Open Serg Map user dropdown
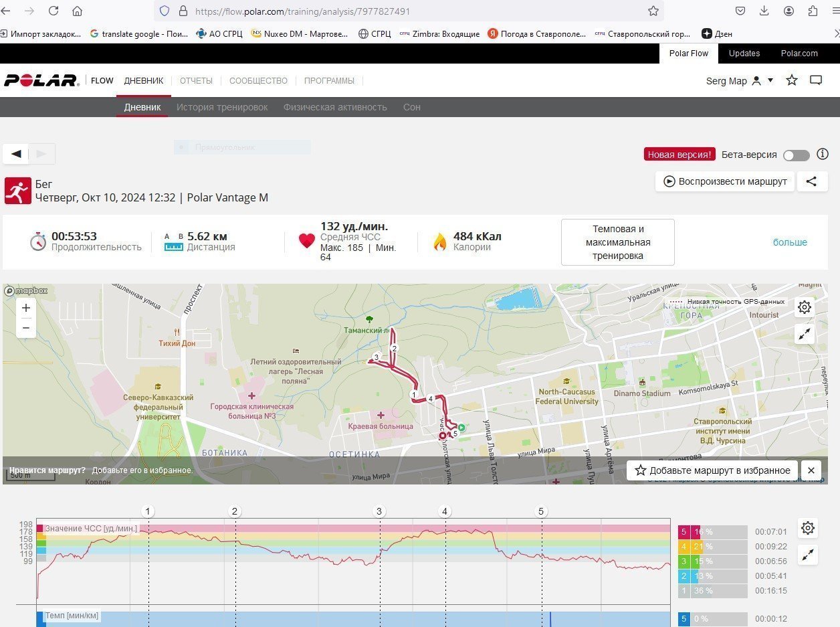The height and width of the screenshot is (627, 840). [x=740, y=80]
